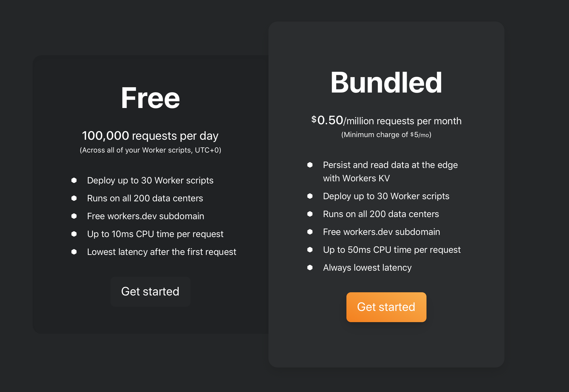Image resolution: width=569 pixels, height=392 pixels.
Task: Click the bullet icon beside 'Persist and read data at the edge'
Action: coord(310,165)
